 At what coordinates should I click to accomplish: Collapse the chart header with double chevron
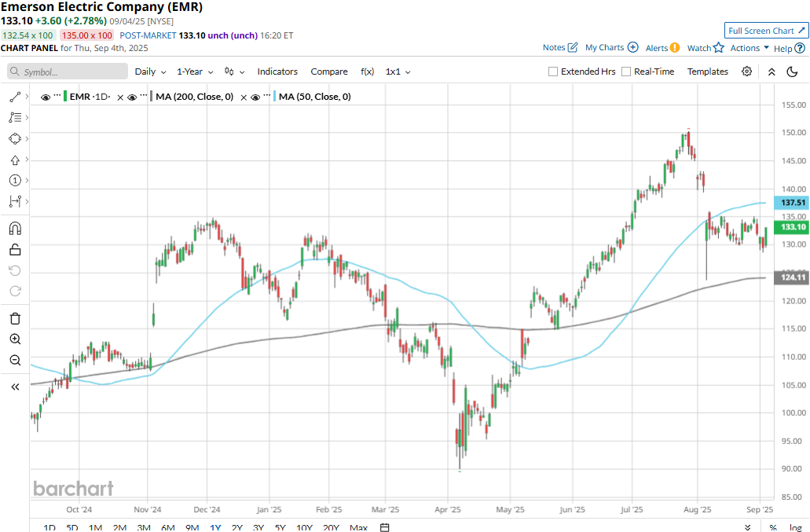point(772,72)
